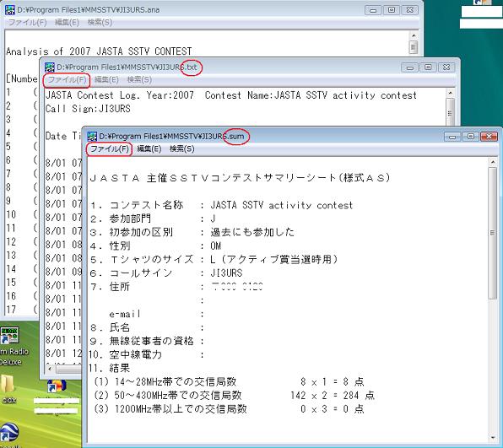Click the score '142 x 2 = 284 点'

[x=333, y=396]
